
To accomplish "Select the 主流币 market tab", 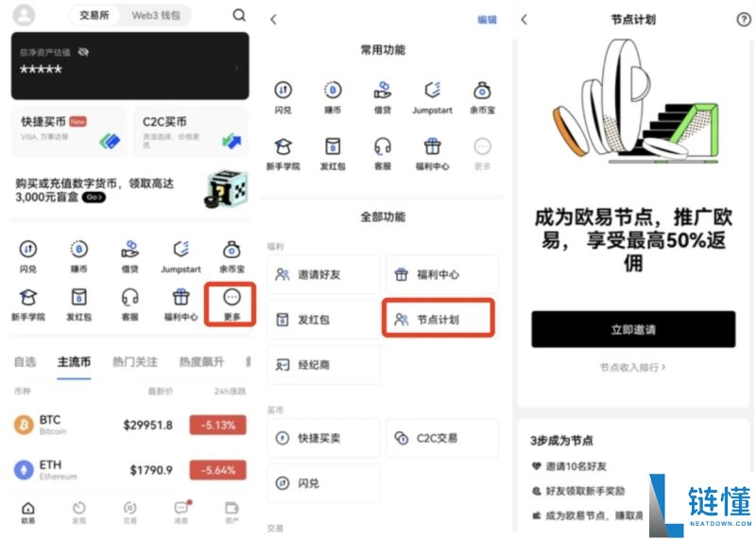I will point(74,362).
